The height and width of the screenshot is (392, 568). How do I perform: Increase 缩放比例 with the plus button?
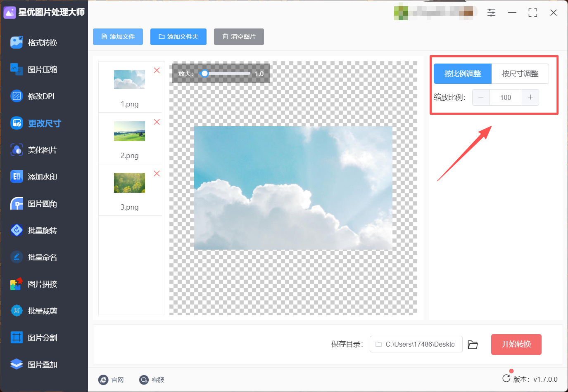pos(530,97)
